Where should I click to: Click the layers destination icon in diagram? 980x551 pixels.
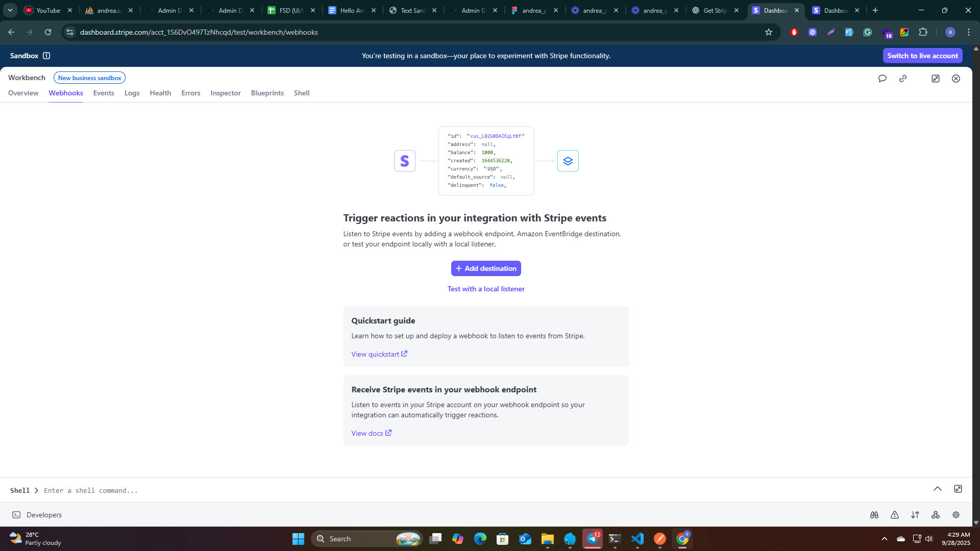[568, 161]
